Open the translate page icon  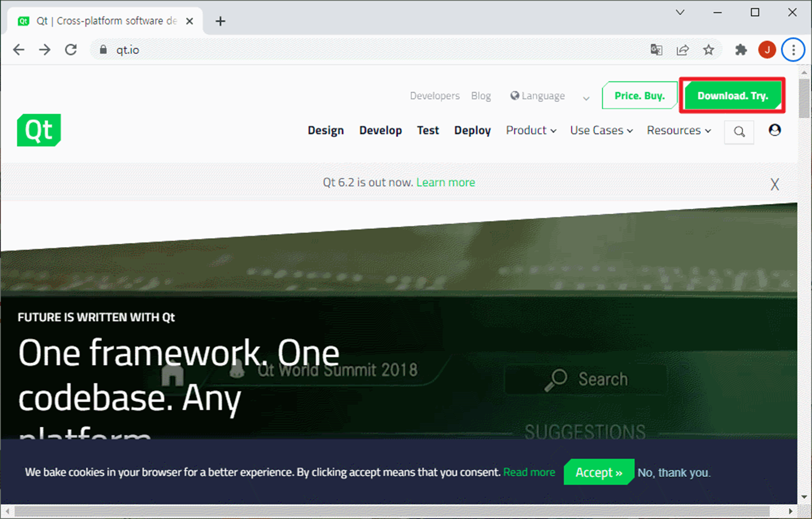(656, 50)
